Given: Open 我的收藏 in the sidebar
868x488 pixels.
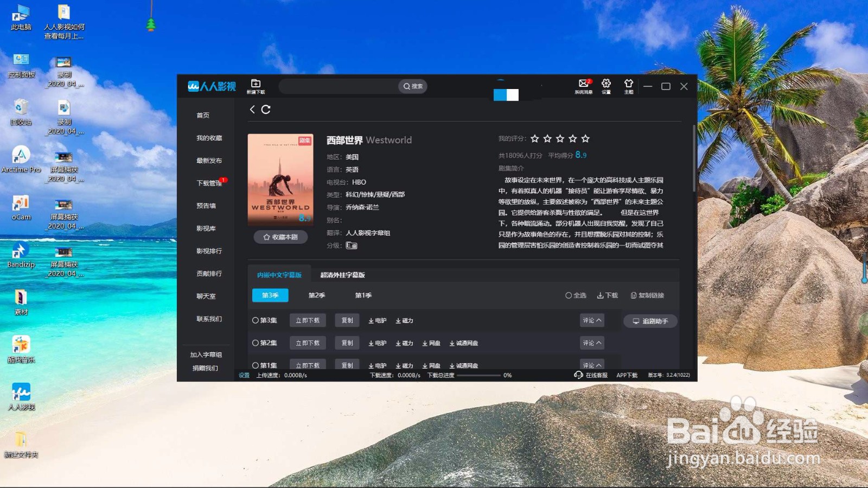Looking at the screenshot, I should pyautogui.click(x=209, y=138).
